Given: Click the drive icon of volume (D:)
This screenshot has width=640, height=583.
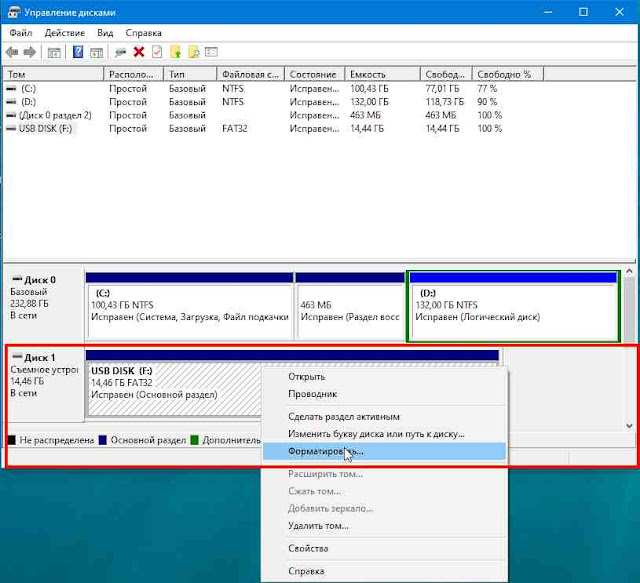Looking at the screenshot, I should (11, 102).
